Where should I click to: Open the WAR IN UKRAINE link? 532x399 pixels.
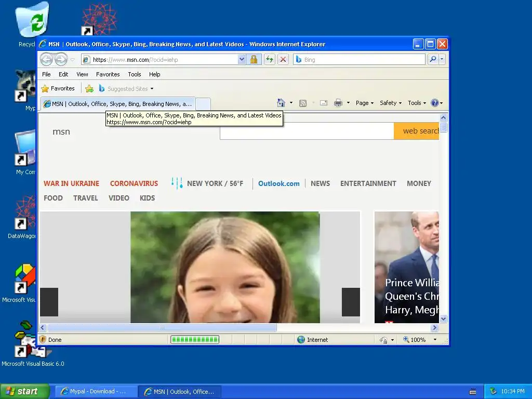(x=71, y=183)
